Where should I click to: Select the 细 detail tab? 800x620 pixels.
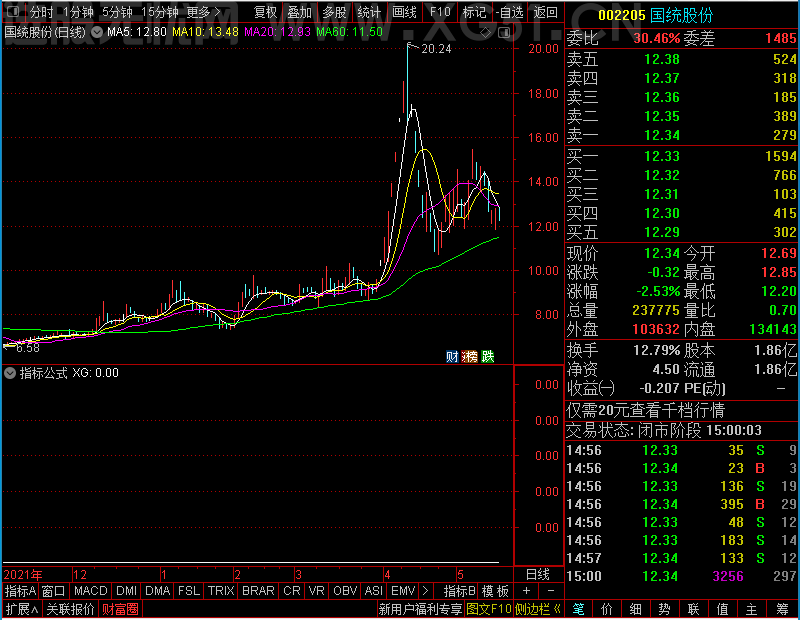tap(635, 609)
